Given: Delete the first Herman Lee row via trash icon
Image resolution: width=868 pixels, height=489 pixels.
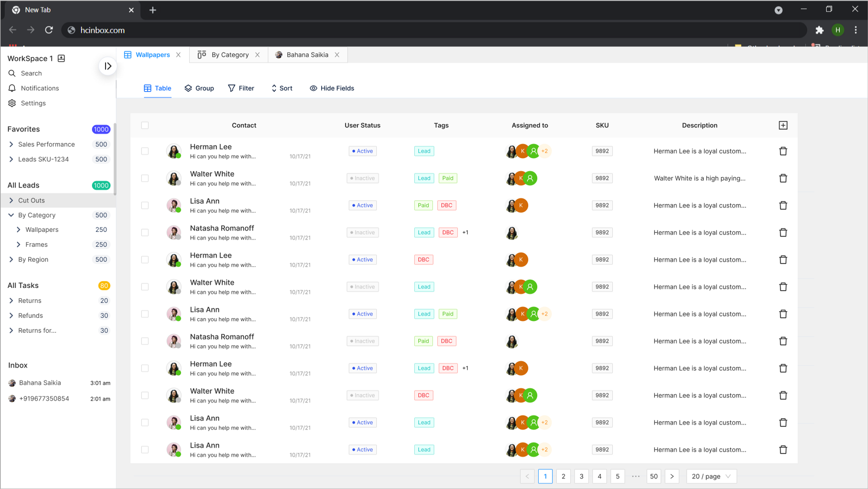Looking at the screenshot, I should [783, 151].
